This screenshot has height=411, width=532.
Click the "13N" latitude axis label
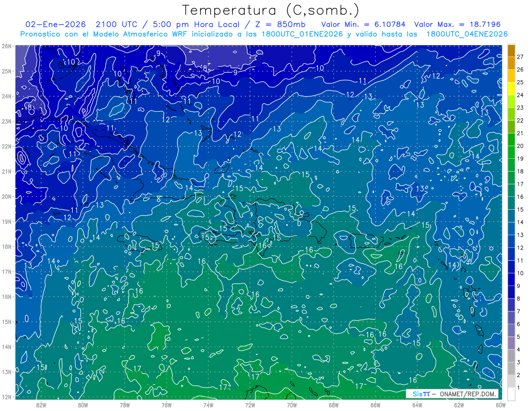6,372
